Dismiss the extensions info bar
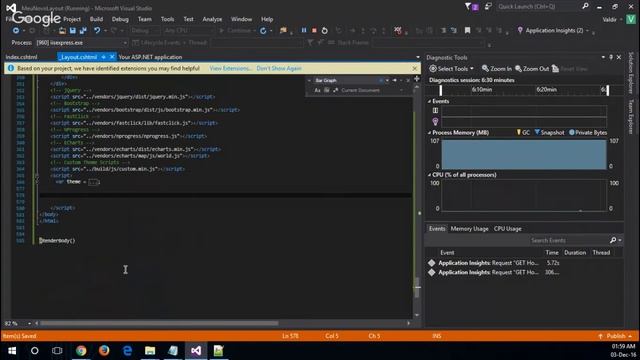This screenshot has height=360, width=640. (415, 69)
